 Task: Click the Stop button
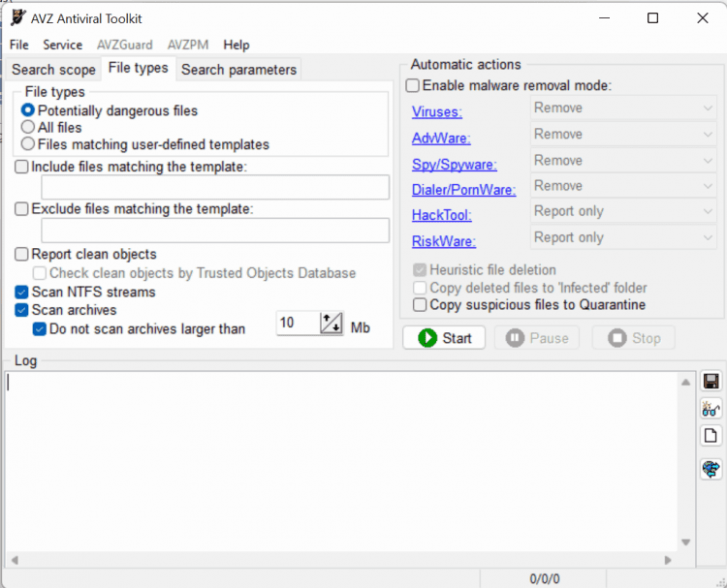pos(633,338)
